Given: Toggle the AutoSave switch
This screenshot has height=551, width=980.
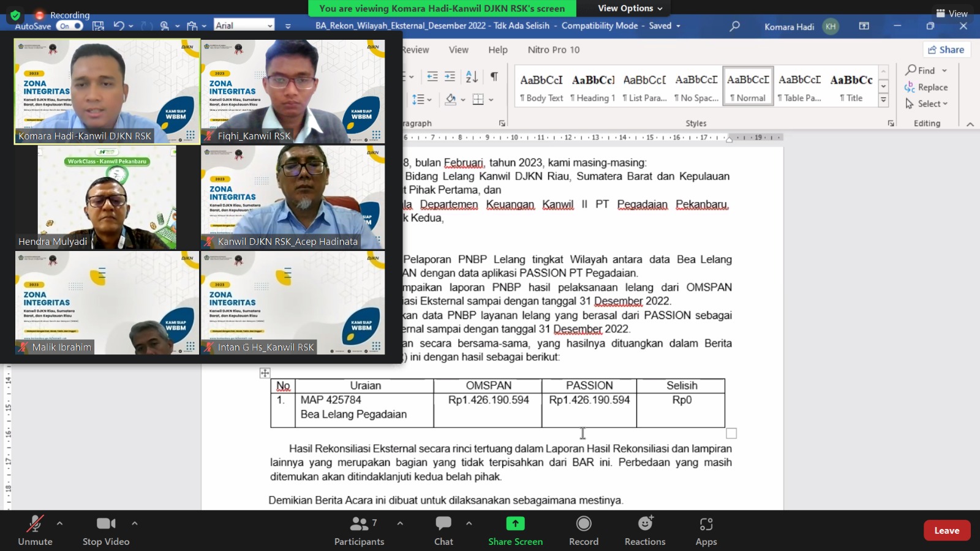Looking at the screenshot, I should click(x=70, y=26).
